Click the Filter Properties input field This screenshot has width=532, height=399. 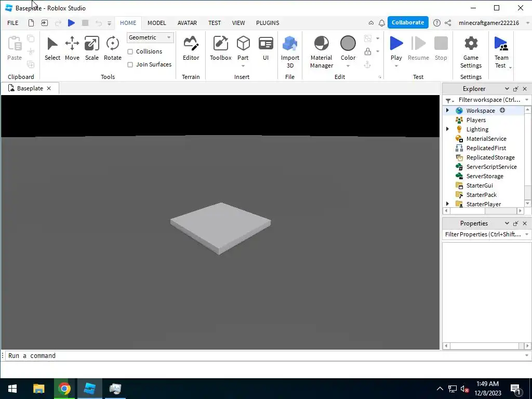coord(483,234)
